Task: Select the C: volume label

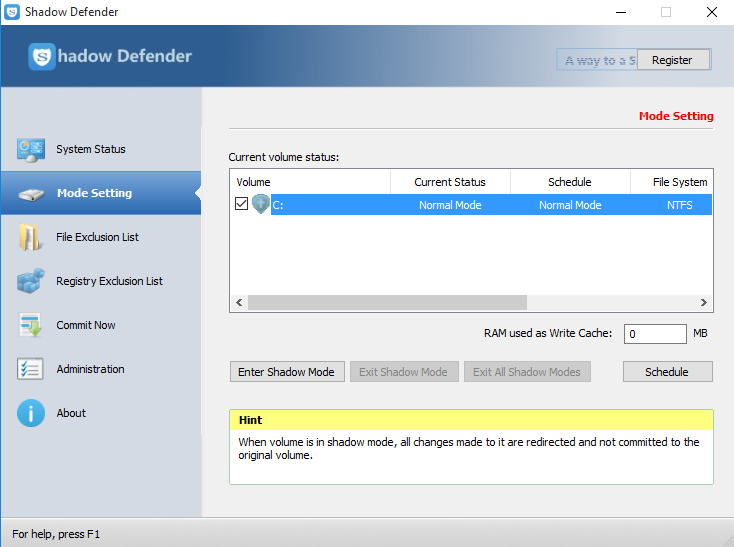Action: tap(278, 205)
